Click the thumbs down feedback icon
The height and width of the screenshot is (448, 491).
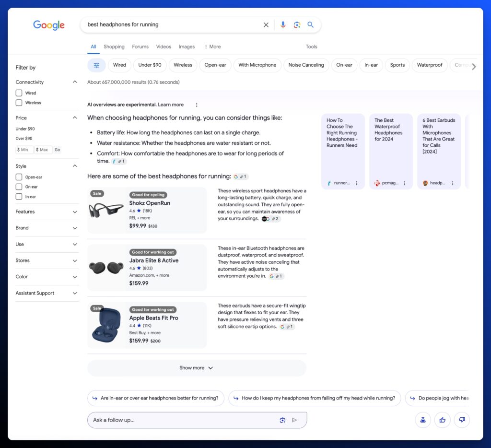point(462,420)
